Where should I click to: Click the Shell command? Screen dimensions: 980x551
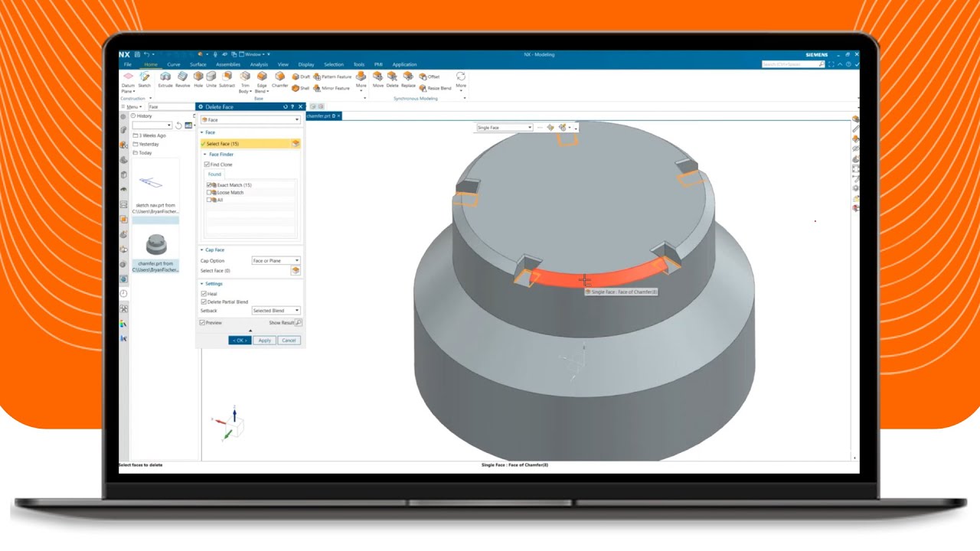(x=300, y=88)
